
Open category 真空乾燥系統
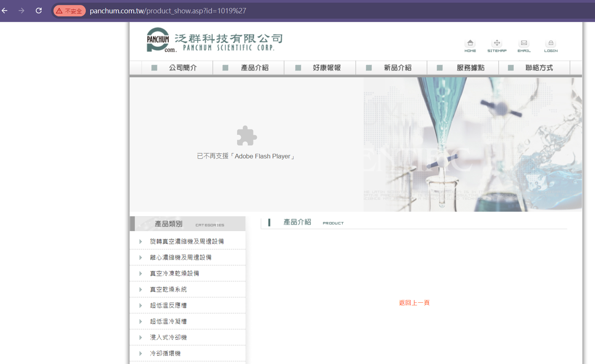click(168, 289)
